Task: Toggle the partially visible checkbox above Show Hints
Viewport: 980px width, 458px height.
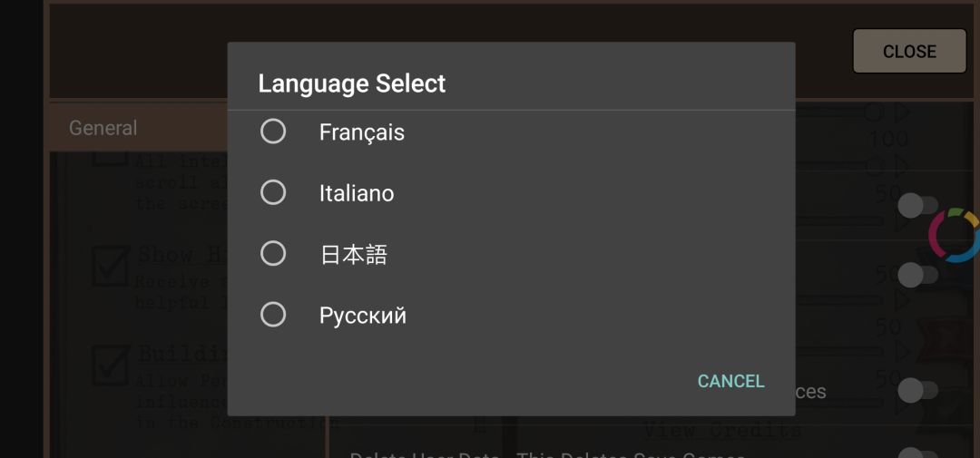Action: [x=110, y=159]
